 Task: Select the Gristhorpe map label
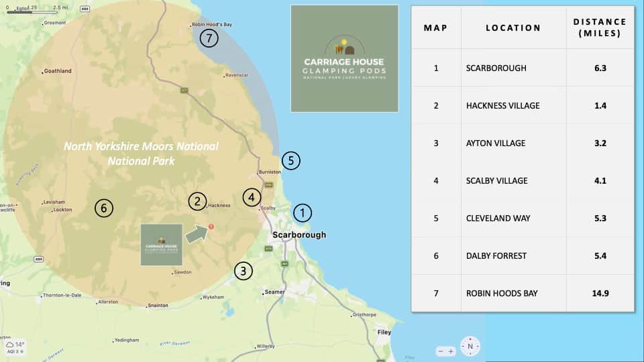364,315
